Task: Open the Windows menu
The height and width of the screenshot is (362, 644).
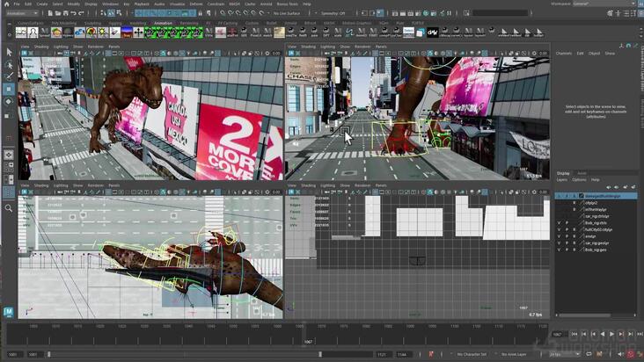Action: [x=110, y=4]
